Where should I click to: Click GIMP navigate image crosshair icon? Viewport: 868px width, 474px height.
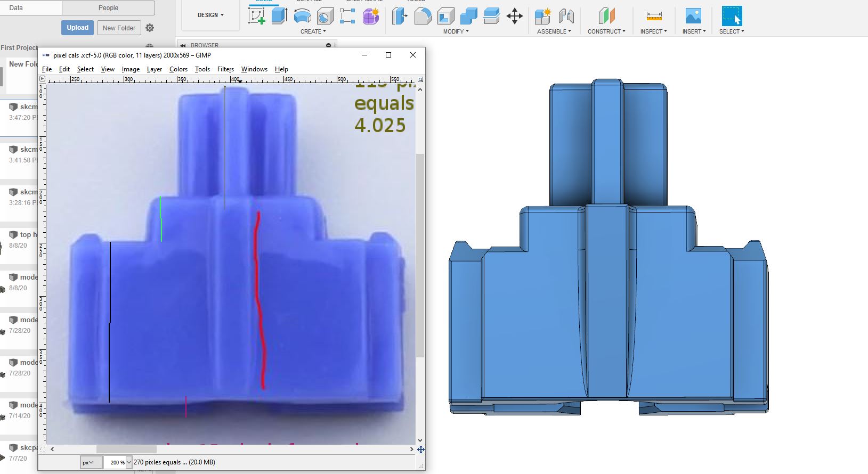tap(420, 450)
